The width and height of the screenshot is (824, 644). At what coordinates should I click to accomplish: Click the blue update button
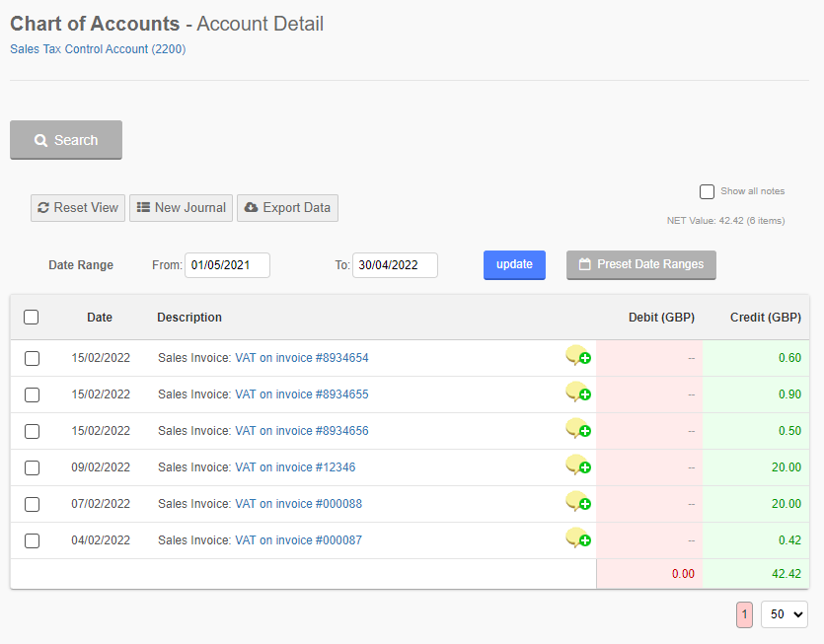click(x=514, y=264)
